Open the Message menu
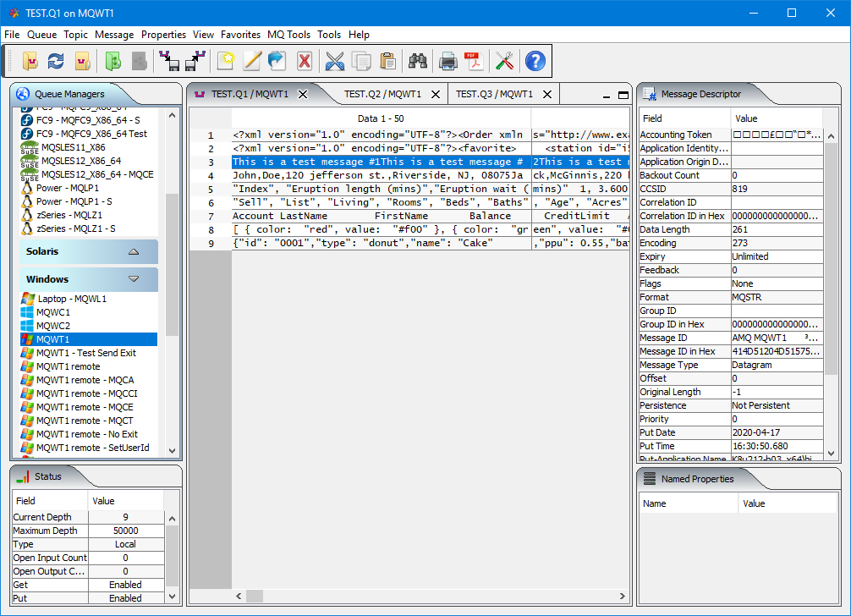 tap(114, 35)
